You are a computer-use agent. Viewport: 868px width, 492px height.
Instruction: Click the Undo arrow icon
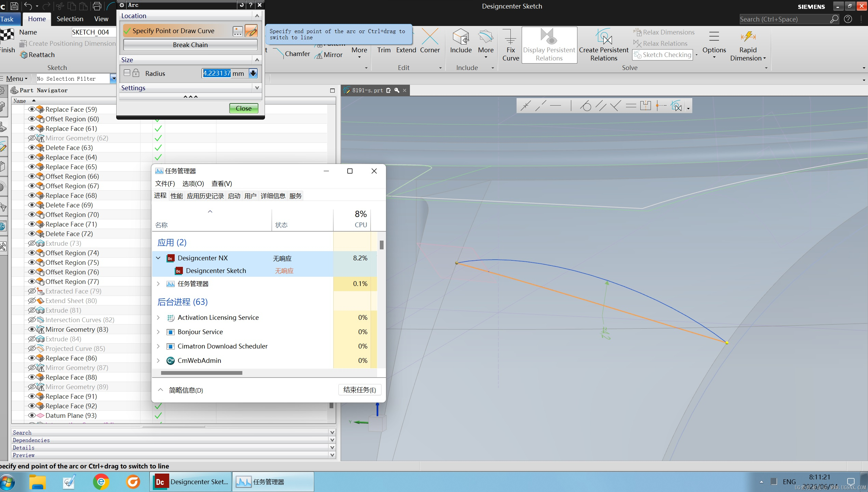point(28,6)
